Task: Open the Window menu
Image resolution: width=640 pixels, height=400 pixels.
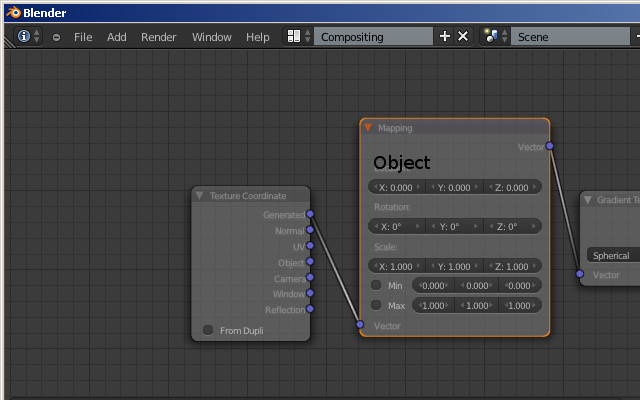Action: 211,37
